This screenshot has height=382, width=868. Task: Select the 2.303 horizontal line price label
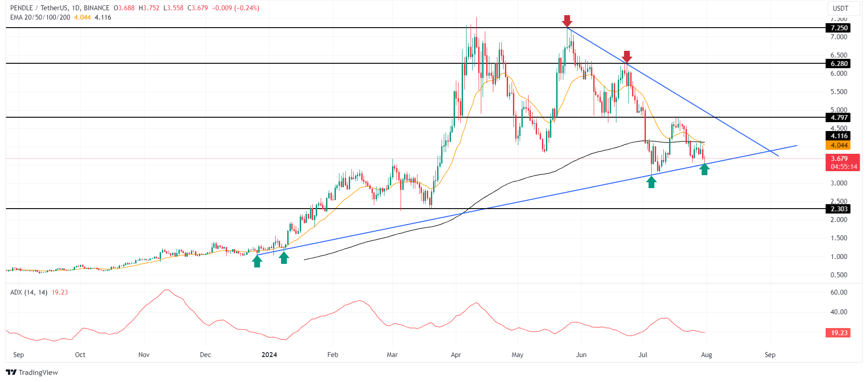[x=838, y=209]
